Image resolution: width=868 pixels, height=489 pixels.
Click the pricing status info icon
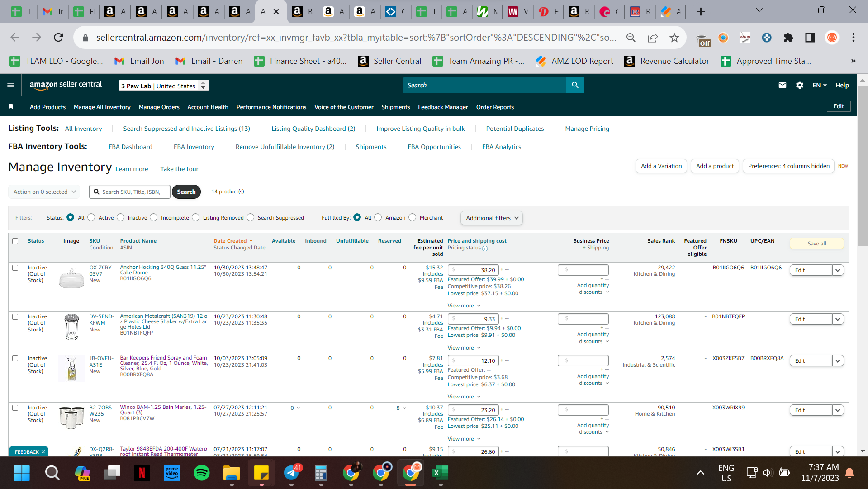coord(485,249)
